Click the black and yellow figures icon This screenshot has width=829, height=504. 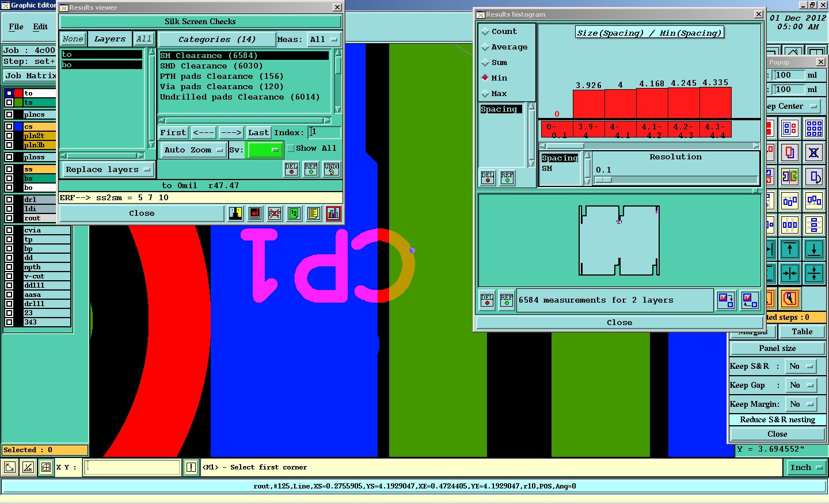(x=235, y=213)
